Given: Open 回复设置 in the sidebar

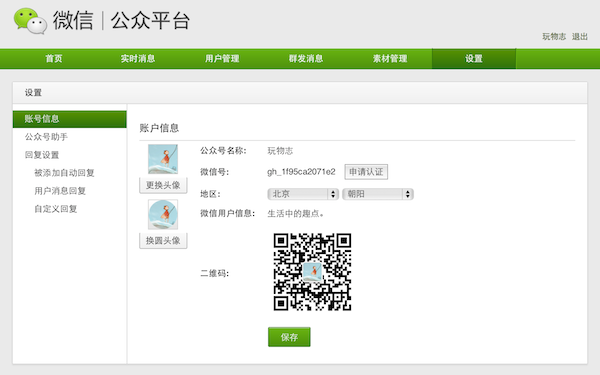Looking at the screenshot, I should (x=42, y=155).
